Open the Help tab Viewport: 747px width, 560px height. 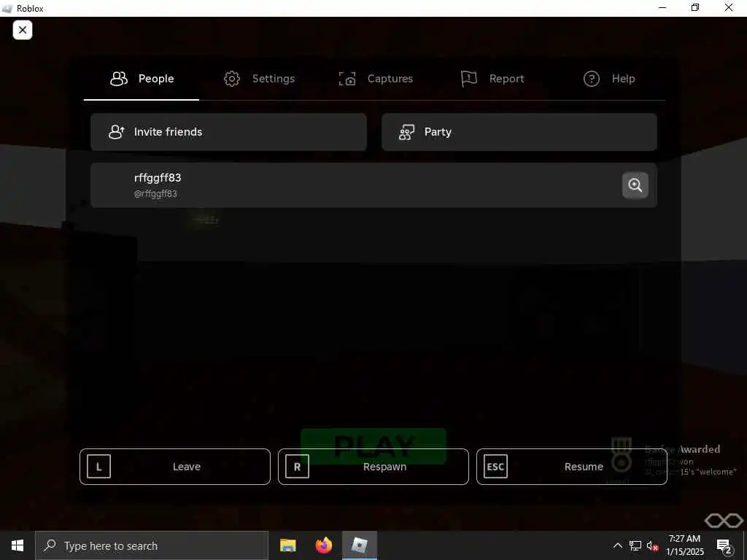[609, 79]
